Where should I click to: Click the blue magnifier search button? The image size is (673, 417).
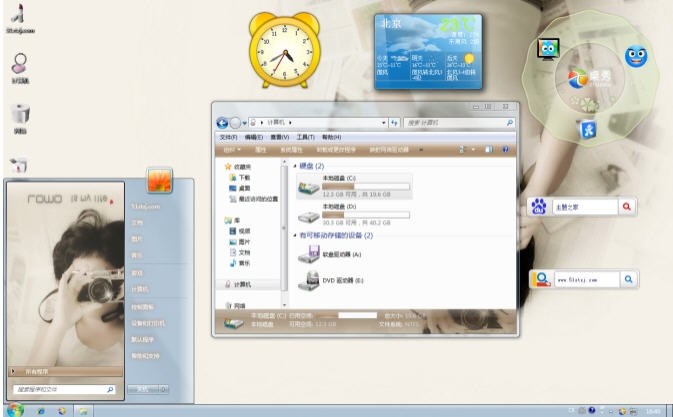pyautogui.click(x=628, y=279)
